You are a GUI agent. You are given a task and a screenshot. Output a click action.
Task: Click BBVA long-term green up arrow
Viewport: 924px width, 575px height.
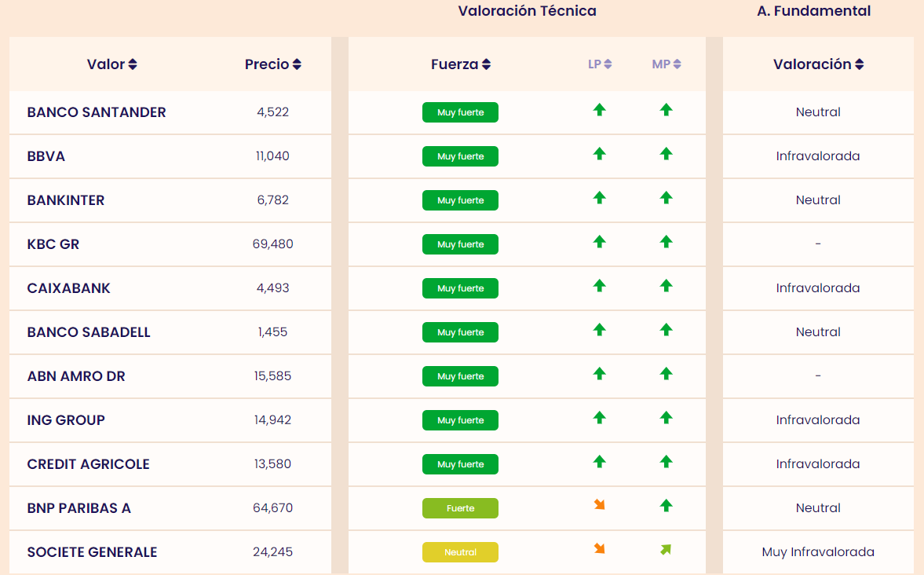pyautogui.click(x=600, y=154)
